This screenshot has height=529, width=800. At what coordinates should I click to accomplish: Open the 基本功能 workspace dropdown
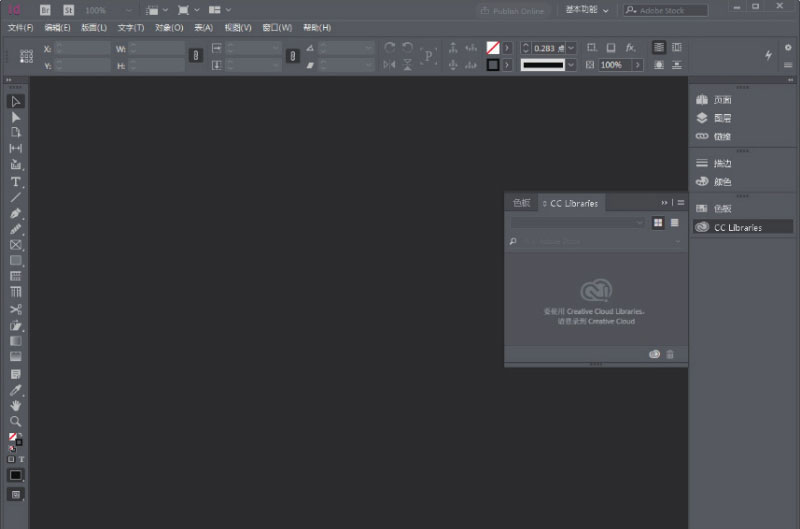click(x=587, y=10)
